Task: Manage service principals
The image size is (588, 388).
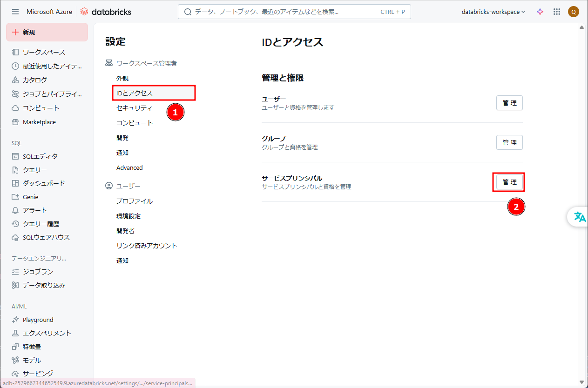Action: [x=509, y=182]
